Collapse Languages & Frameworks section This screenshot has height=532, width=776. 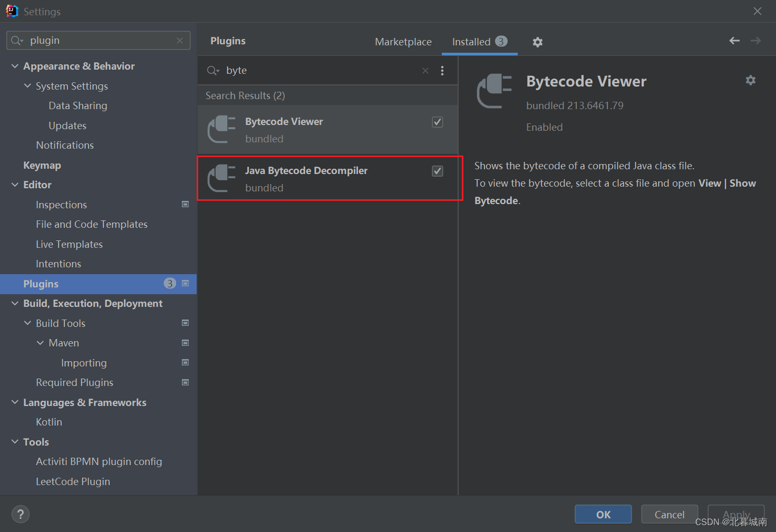(15, 402)
